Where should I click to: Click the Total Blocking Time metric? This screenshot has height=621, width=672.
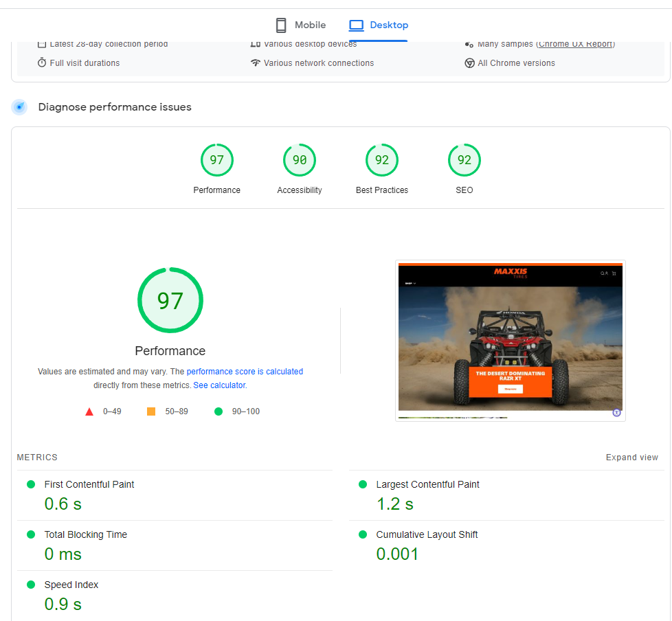[85, 534]
